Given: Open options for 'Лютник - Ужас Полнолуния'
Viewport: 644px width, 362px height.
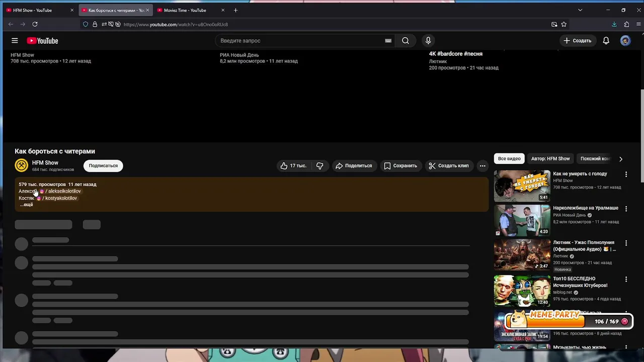Looking at the screenshot, I should point(626,243).
